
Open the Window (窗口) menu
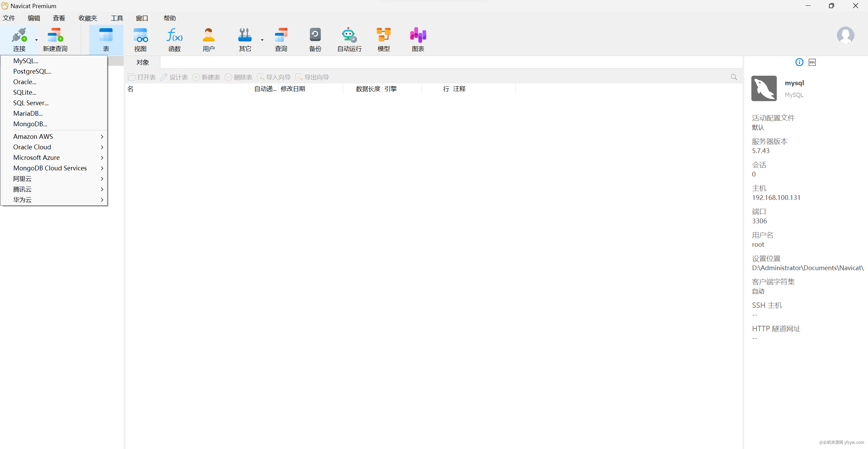pos(142,18)
